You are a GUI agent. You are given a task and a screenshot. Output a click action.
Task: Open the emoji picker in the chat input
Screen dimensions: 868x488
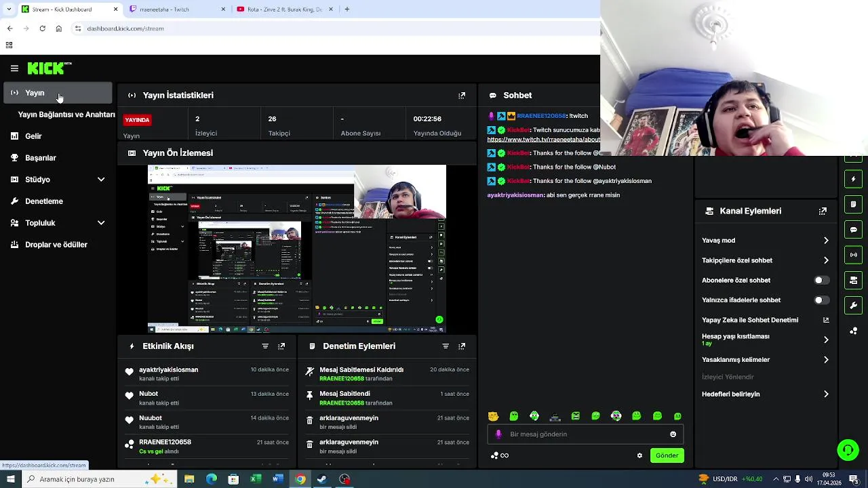673,434
